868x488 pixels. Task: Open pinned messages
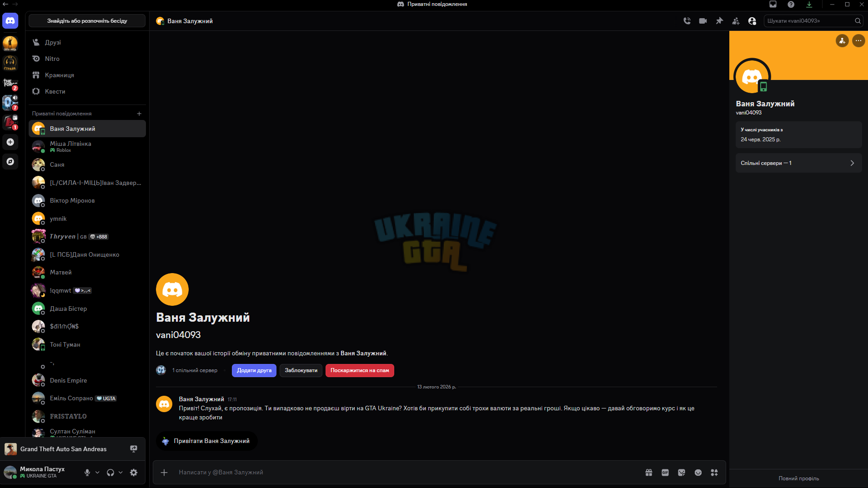[x=719, y=21]
